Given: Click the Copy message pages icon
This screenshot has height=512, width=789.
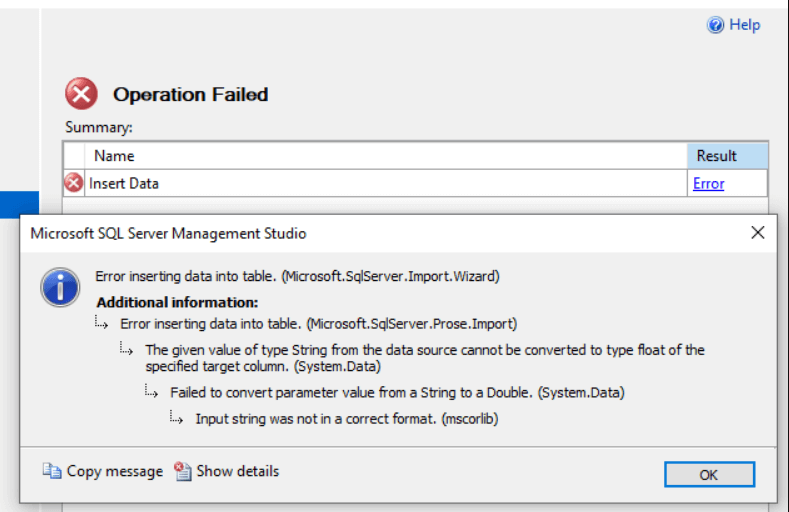Looking at the screenshot, I should [52, 471].
